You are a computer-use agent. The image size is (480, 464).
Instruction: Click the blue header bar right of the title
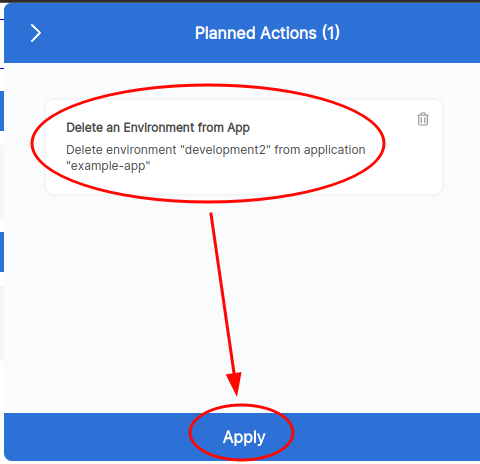pos(410,33)
